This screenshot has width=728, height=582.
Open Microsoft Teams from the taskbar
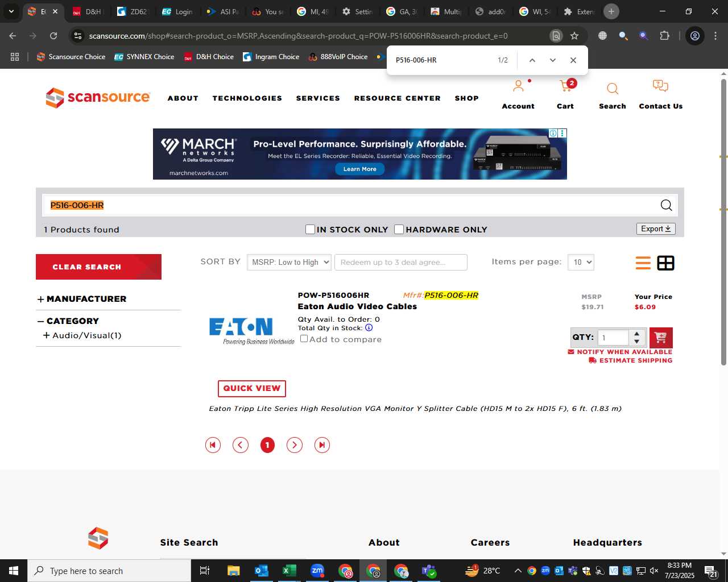(429, 571)
